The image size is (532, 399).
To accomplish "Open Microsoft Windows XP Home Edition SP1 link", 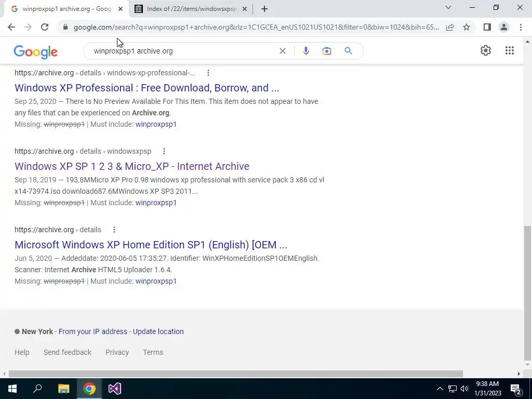I will click(x=151, y=245).
